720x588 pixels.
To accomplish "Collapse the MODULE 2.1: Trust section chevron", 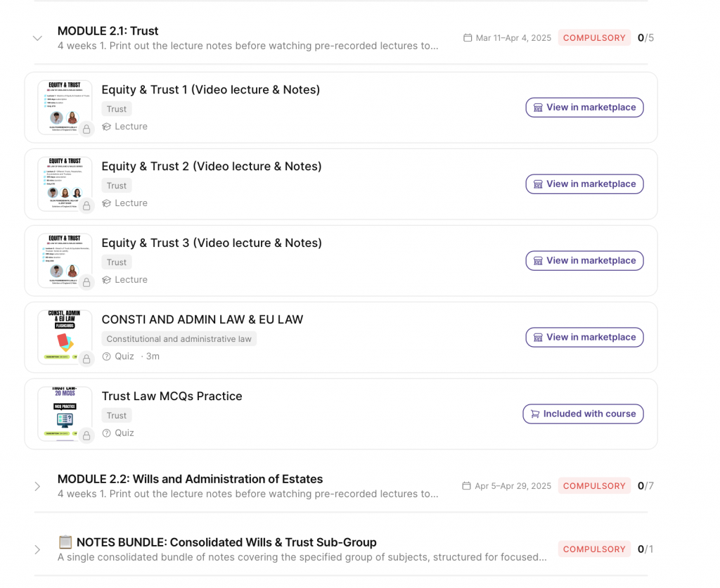I will 38,38.
